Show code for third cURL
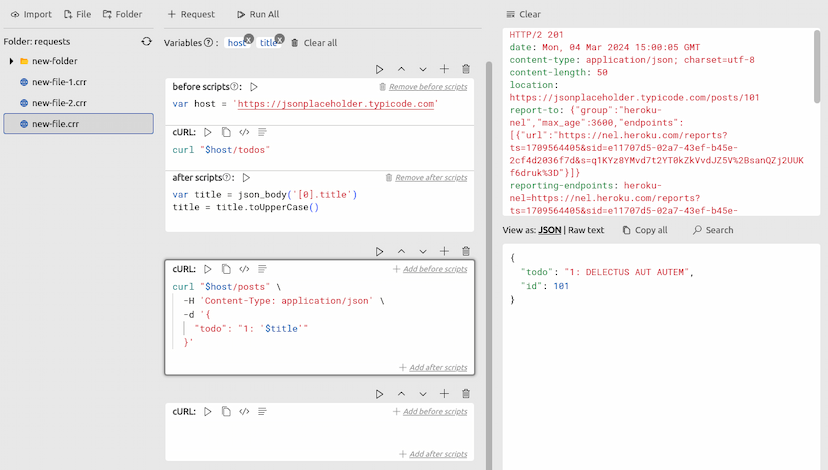 tap(244, 411)
